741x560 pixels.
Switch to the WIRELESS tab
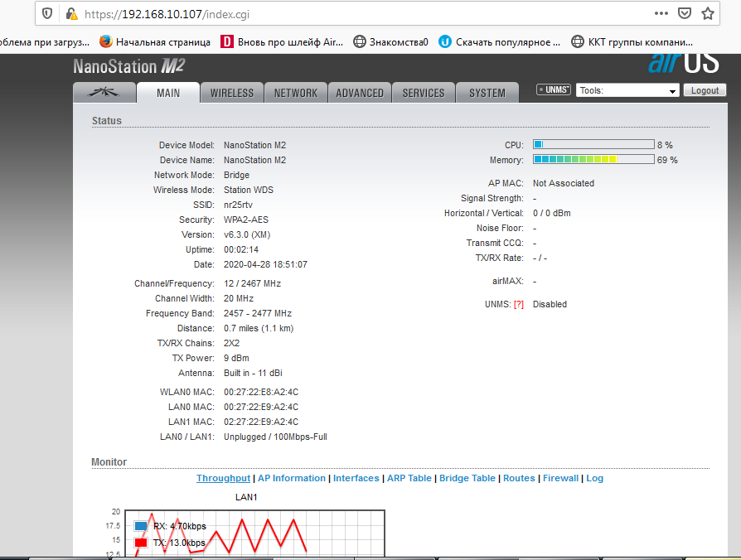pos(231,93)
